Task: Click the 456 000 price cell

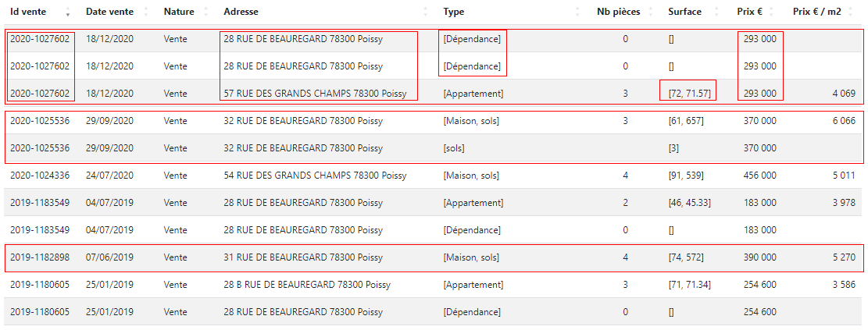Action: tap(760, 176)
